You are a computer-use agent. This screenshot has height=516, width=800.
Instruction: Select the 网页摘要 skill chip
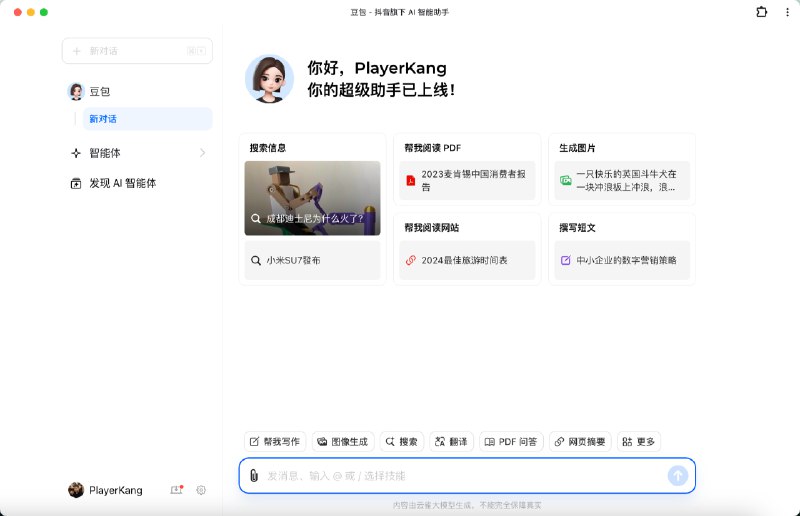point(580,441)
